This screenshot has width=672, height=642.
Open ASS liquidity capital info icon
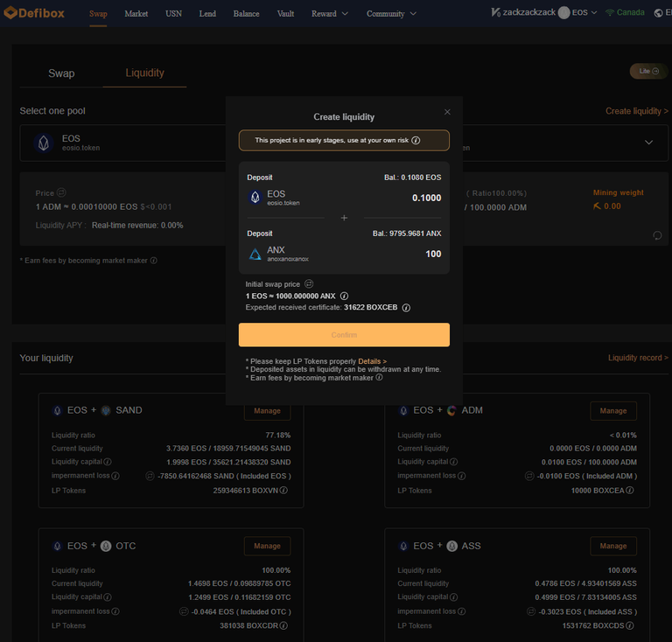(453, 597)
